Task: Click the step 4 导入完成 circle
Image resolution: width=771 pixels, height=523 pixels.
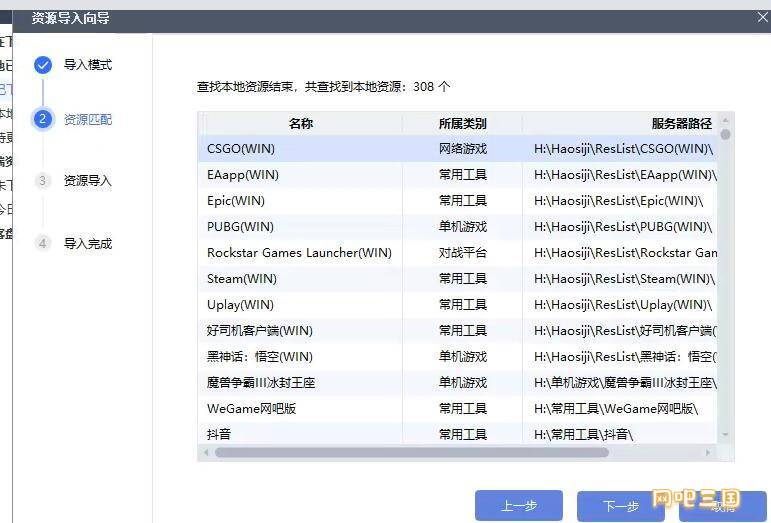Action: click(43, 243)
